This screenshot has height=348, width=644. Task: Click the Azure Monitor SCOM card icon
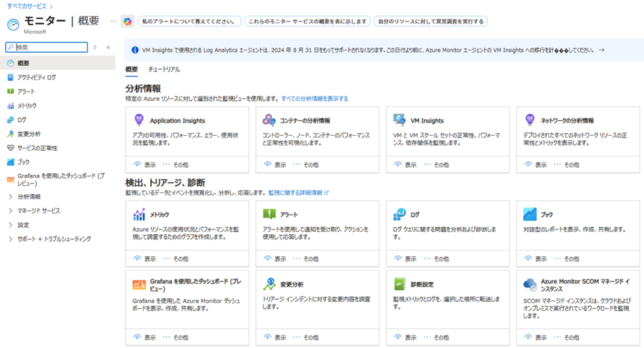click(529, 284)
